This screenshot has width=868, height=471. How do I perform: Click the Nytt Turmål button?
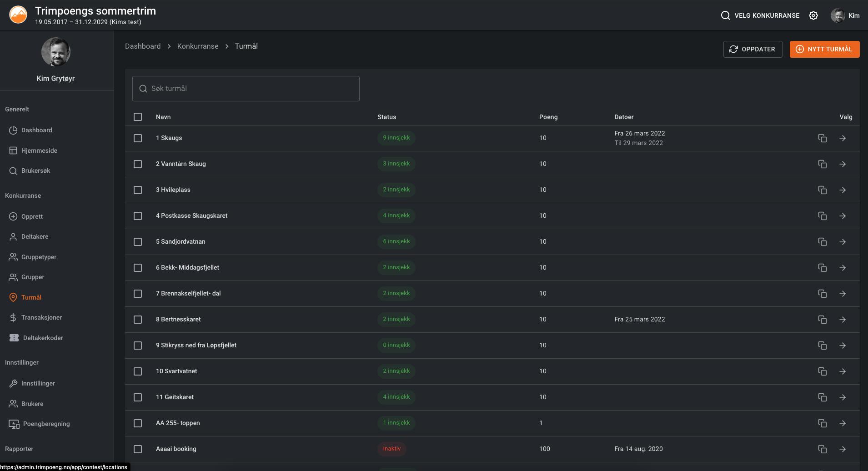pyautogui.click(x=824, y=49)
